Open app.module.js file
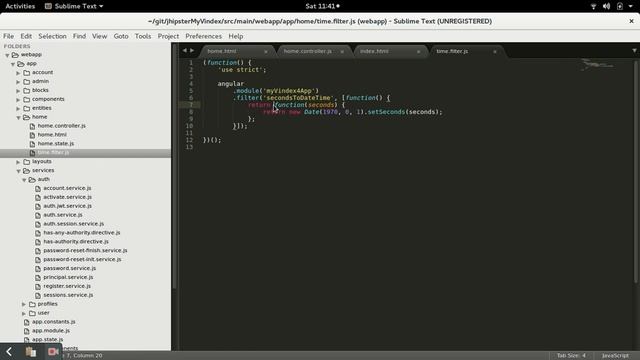The width and height of the screenshot is (640, 360). point(51,331)
